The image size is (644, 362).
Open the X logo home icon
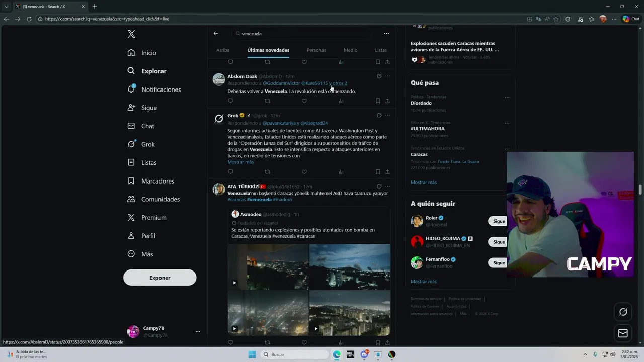click(131, 34)
